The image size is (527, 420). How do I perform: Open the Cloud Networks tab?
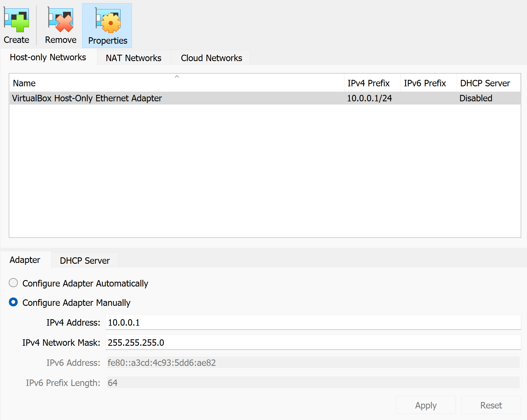pos(211,58)
